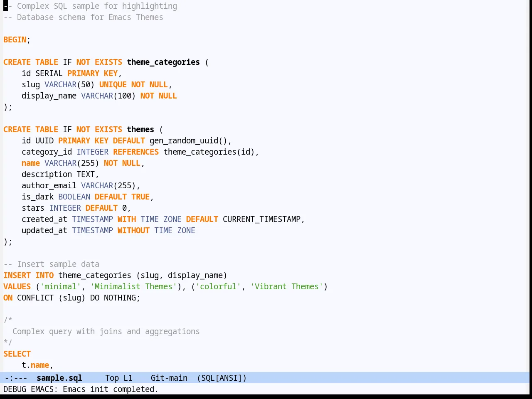This screenshot has width=532, height=399.
Task: Click NOTHING at end of conflict clause
Action: (x=120, y=298)
